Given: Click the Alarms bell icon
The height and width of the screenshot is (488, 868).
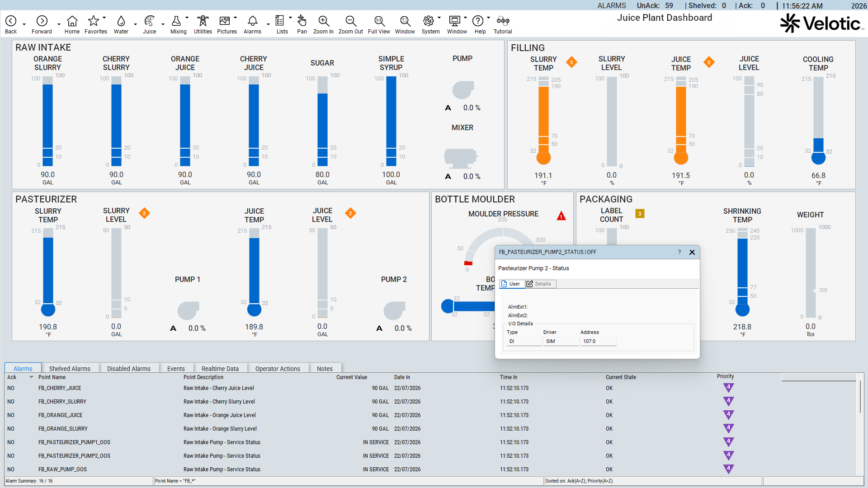Looking at the screenshot, I should pos(252,21).
